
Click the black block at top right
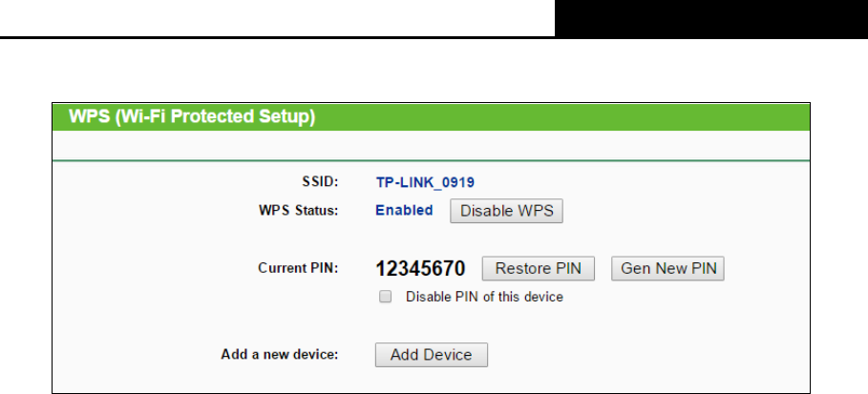click(711, 19)
